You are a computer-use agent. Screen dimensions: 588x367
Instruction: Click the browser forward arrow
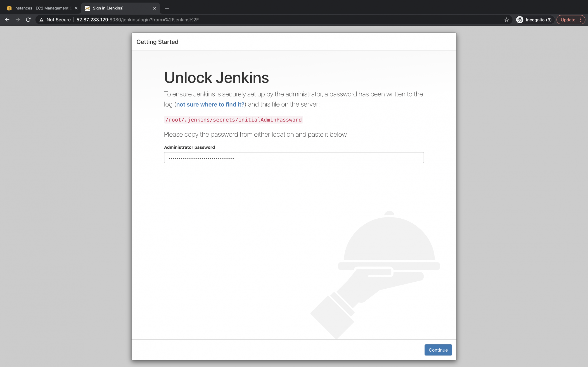coord(17,20)
